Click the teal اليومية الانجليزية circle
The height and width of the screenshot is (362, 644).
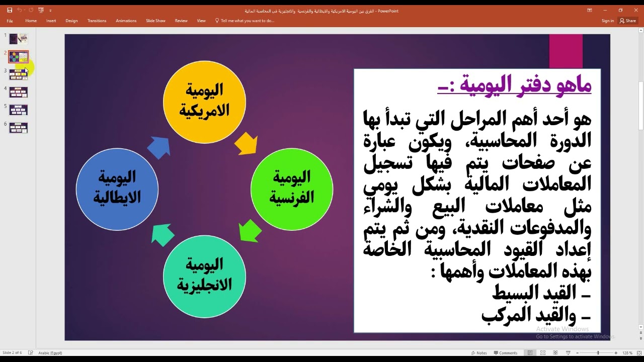204,276
